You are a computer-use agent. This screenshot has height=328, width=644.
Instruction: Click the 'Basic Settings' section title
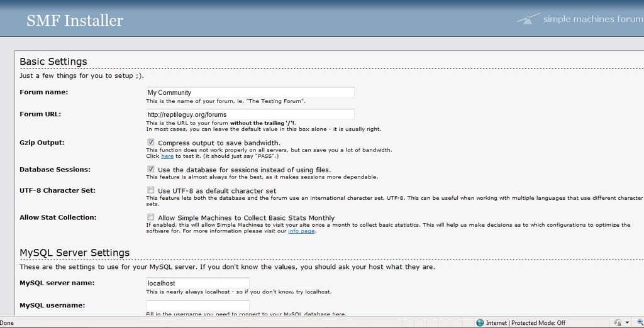click(53, 61)
